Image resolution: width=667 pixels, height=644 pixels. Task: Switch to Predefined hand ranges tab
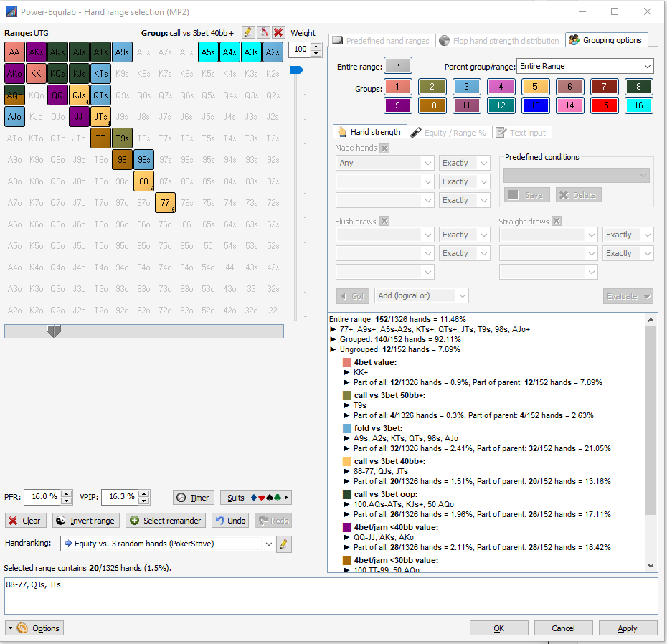(382, 41)
